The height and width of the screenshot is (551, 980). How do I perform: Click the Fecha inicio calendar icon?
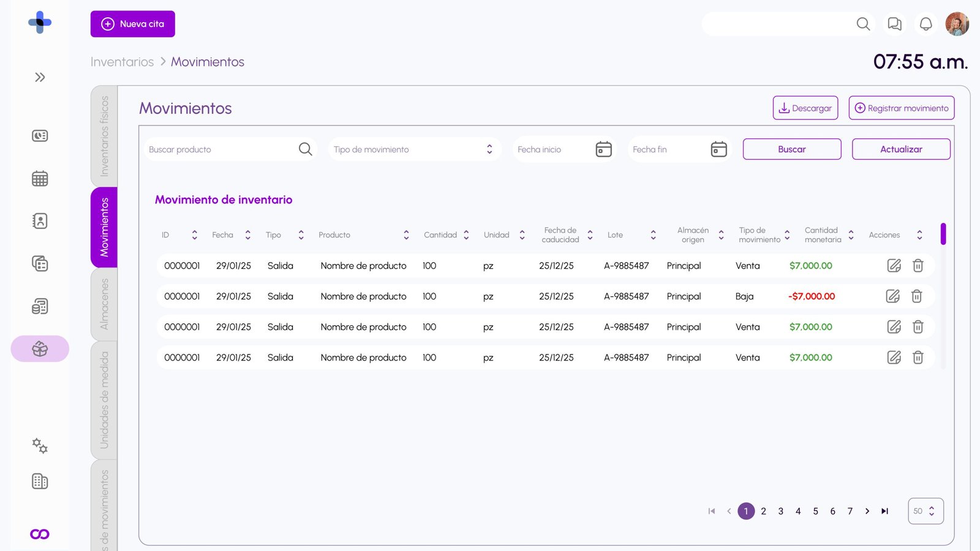click(603, 149)
